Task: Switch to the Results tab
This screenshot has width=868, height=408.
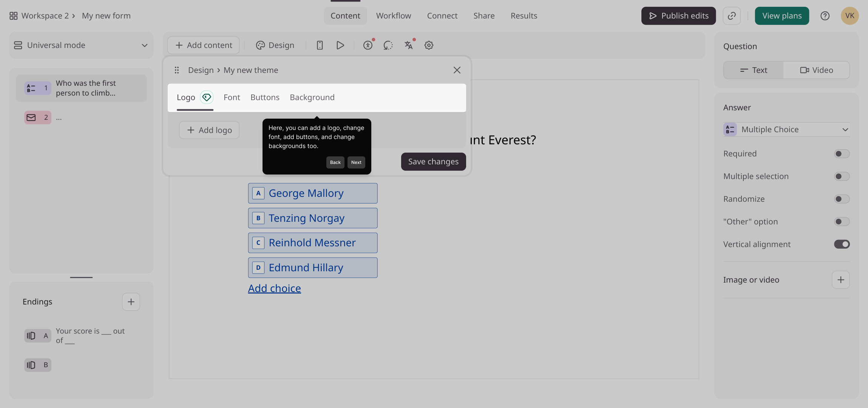Action: 524,16
